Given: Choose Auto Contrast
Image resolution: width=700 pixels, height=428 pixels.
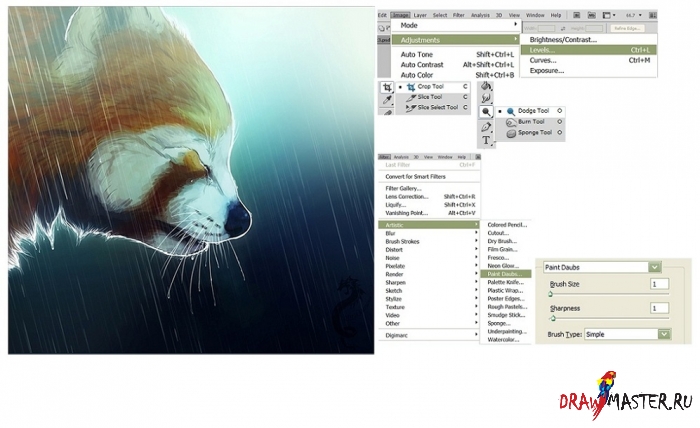Looking at the screenshot, I should pos(455,65).
